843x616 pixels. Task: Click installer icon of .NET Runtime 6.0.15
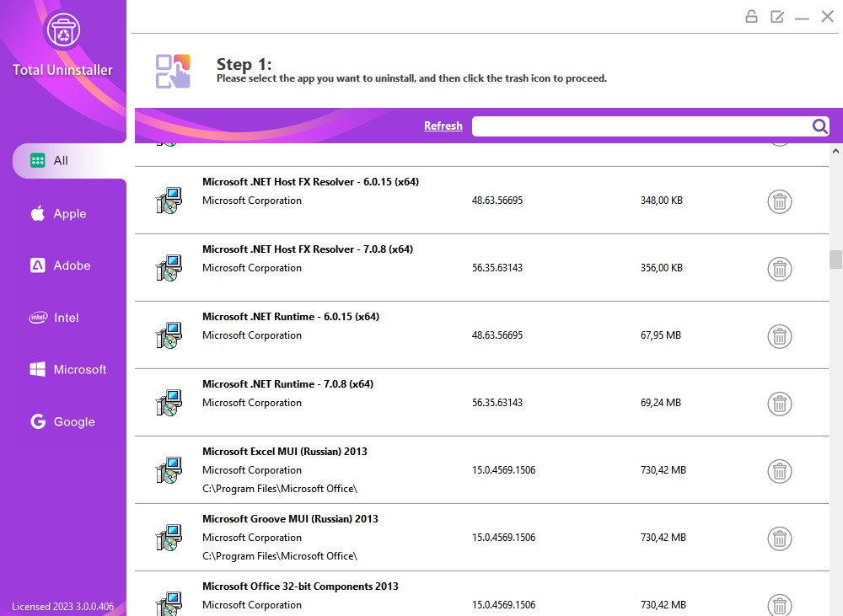[x=169, y=335]
